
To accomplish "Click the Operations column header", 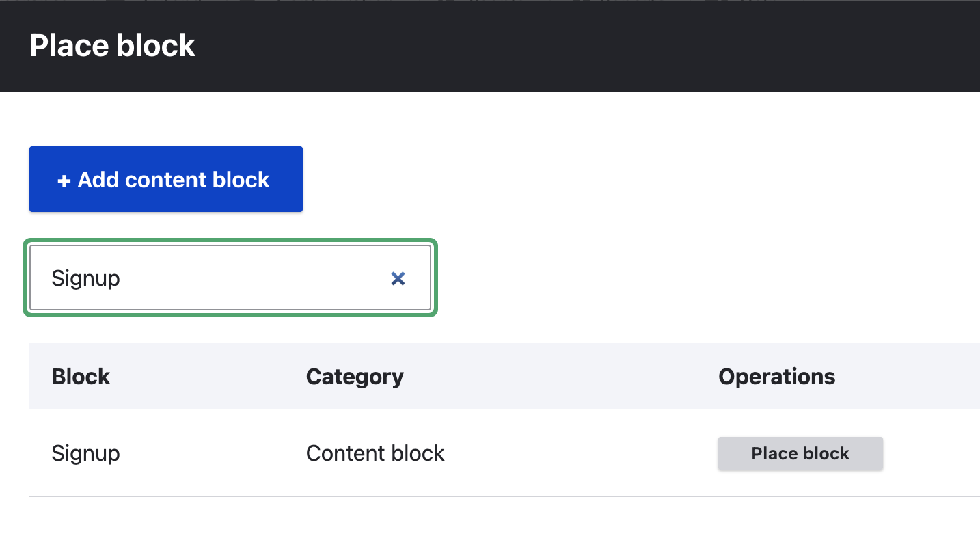I will (776, 377).
